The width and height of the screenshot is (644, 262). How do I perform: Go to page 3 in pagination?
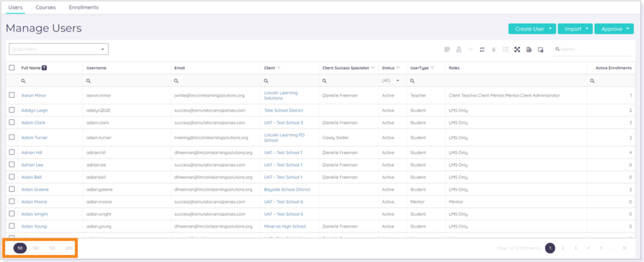click(576, 248)
